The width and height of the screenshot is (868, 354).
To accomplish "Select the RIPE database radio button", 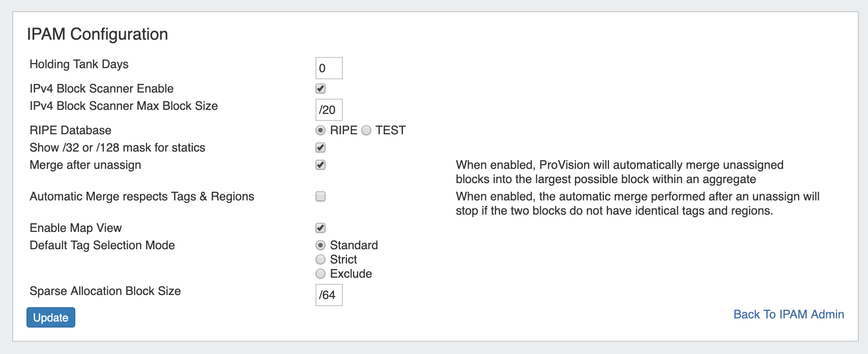I will (x=321, y=130).
